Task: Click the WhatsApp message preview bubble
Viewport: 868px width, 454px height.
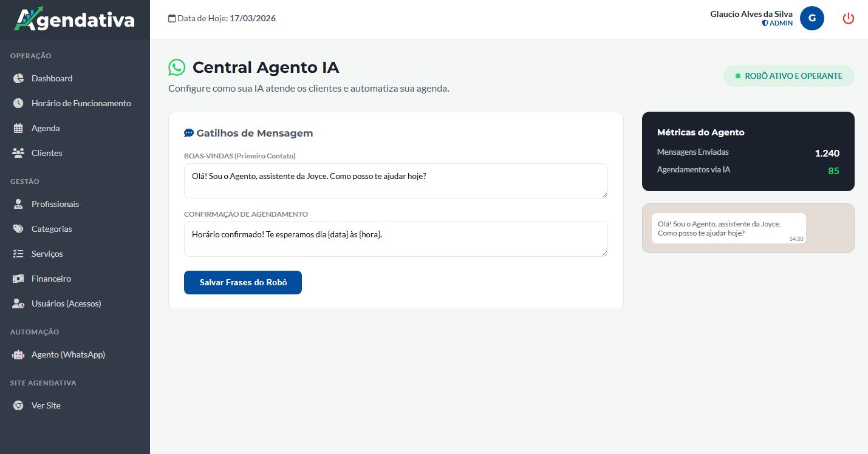Action: [728, 228]
